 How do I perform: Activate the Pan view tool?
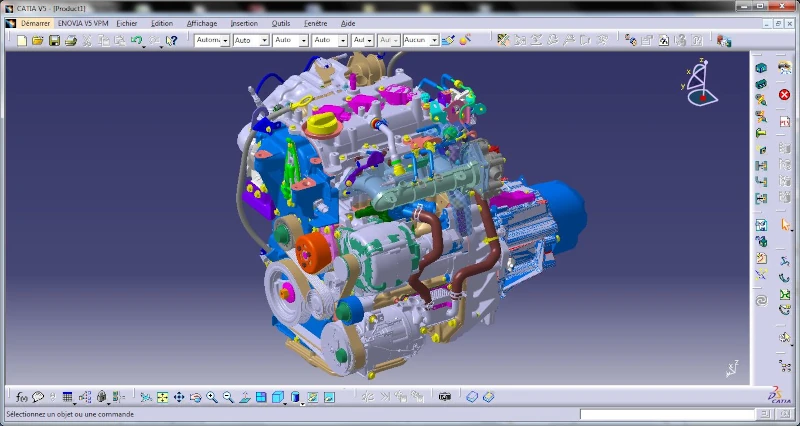179,397
